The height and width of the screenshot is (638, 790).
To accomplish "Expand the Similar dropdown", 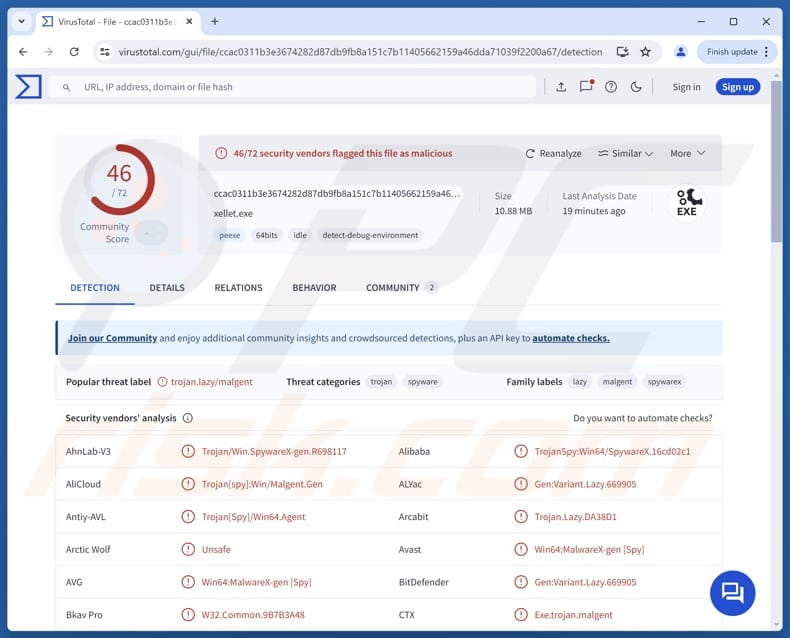I will click(625, 154).
